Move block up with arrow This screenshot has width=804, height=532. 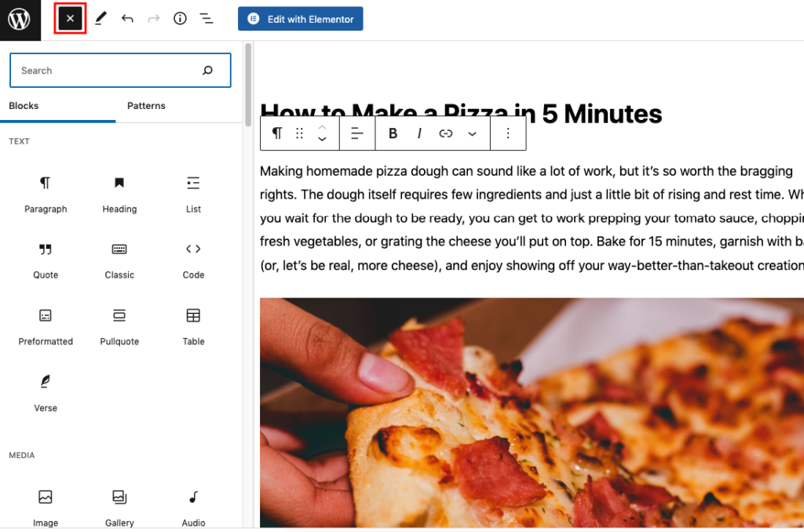pyautogui.click(x=322, y=127)
